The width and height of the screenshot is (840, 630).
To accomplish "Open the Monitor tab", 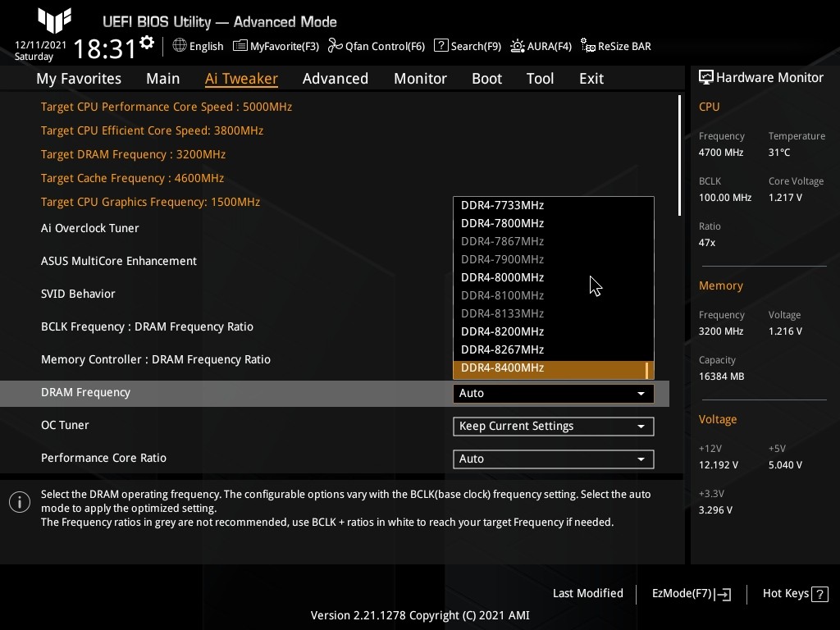I will click(420, 79).
